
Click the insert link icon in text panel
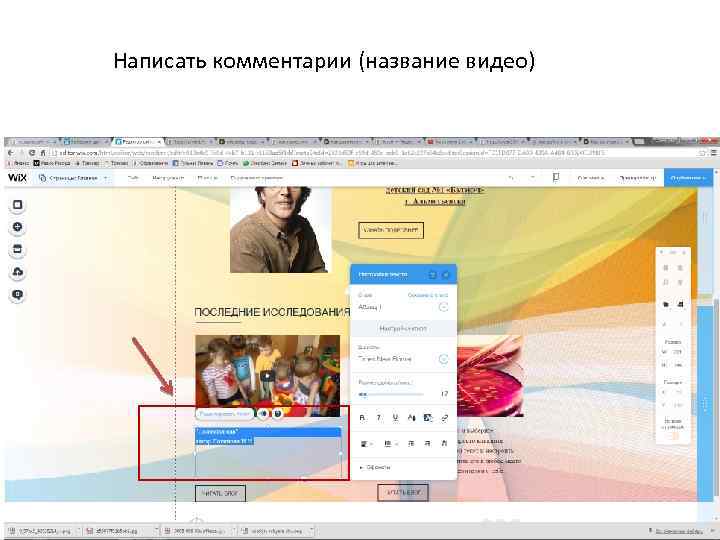point(444,418)
